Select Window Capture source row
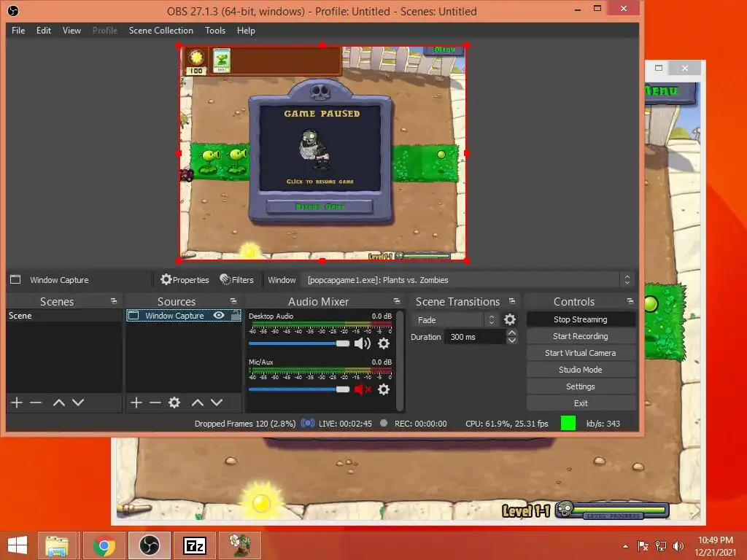 coord(183,315)
